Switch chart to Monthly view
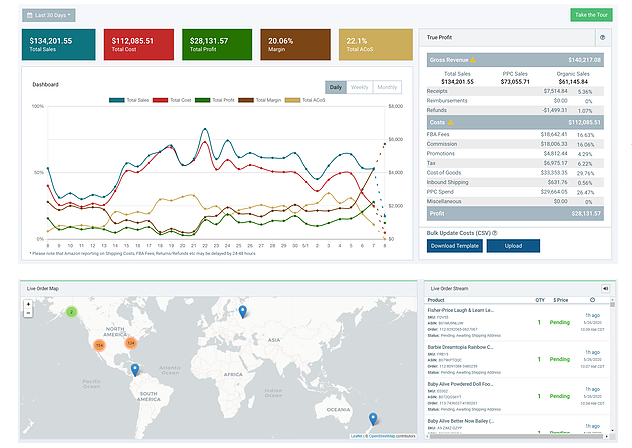This screenshot has width=632, height=448. (386, 87)
